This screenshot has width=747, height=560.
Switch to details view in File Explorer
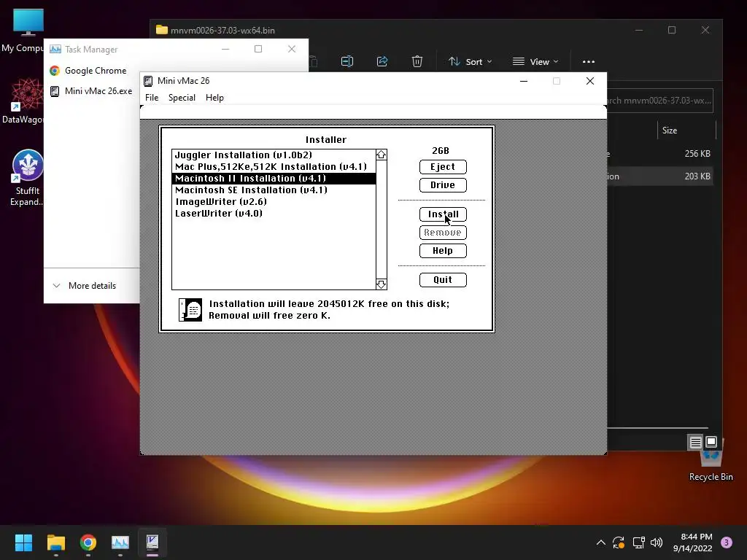pos(695,443)
